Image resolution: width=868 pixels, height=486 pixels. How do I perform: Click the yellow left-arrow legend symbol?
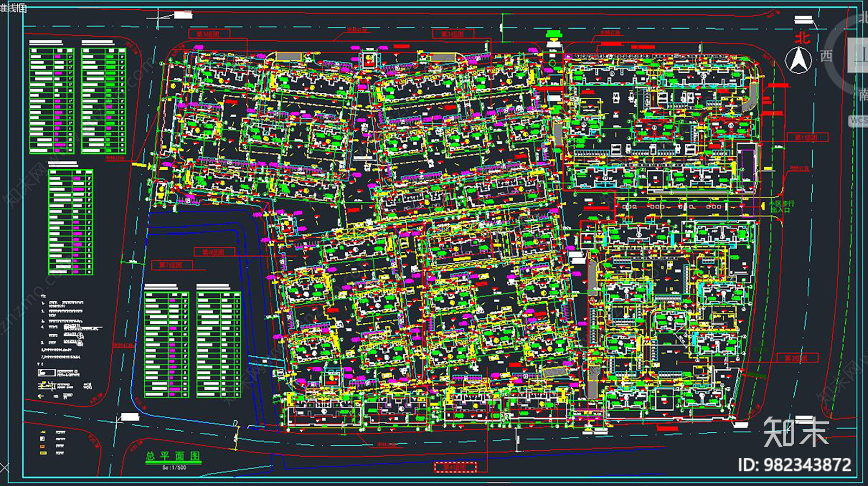click(41, 396)
